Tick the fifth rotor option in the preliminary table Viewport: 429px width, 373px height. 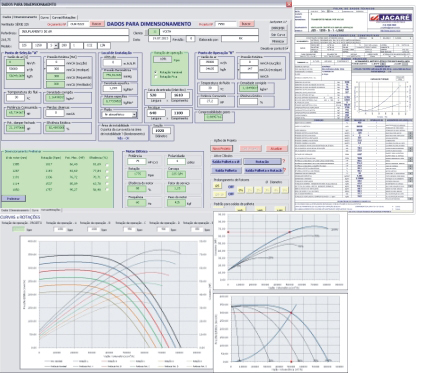pyautogui.click(x=107, y=190)
